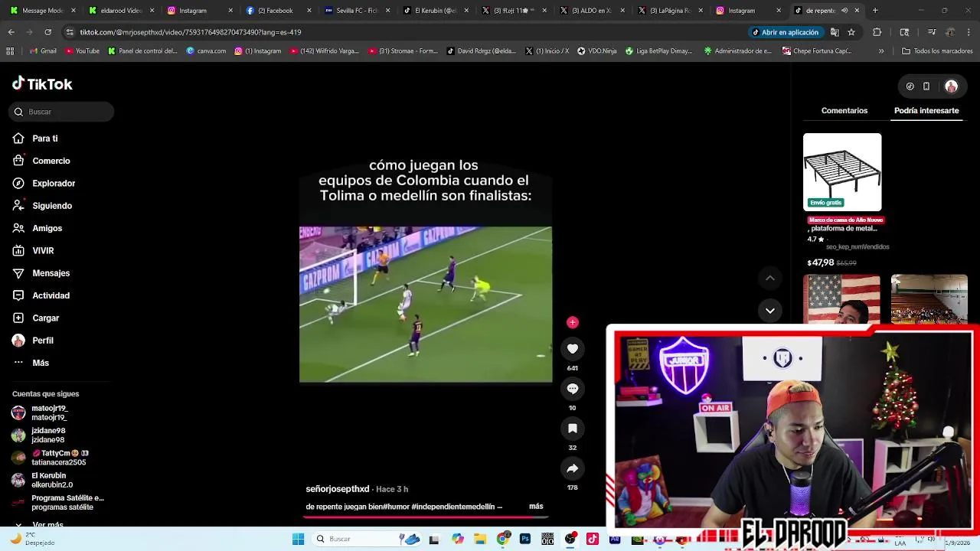Open TattyCm followed account

click(50, 458)
